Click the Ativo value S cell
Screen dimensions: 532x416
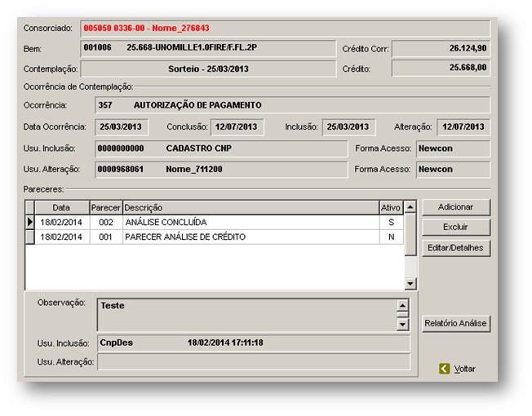[x=391, y=223]
